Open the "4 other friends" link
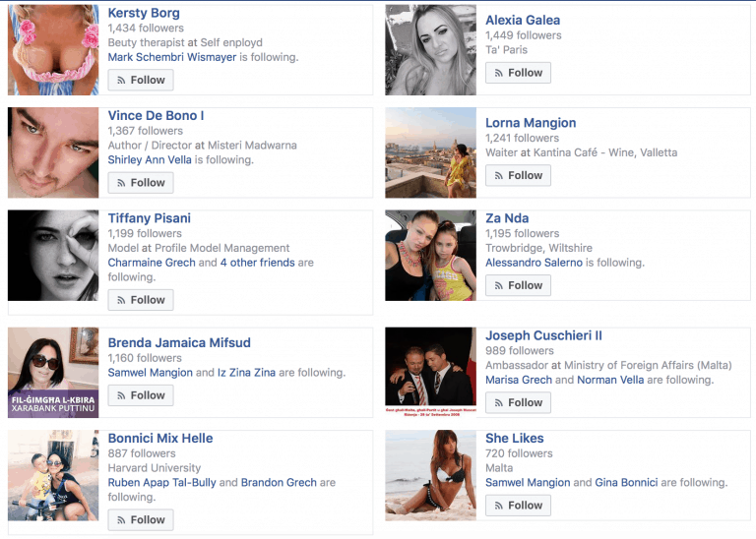The width and height of the screenshot is (756, 539). click(257, 263)
